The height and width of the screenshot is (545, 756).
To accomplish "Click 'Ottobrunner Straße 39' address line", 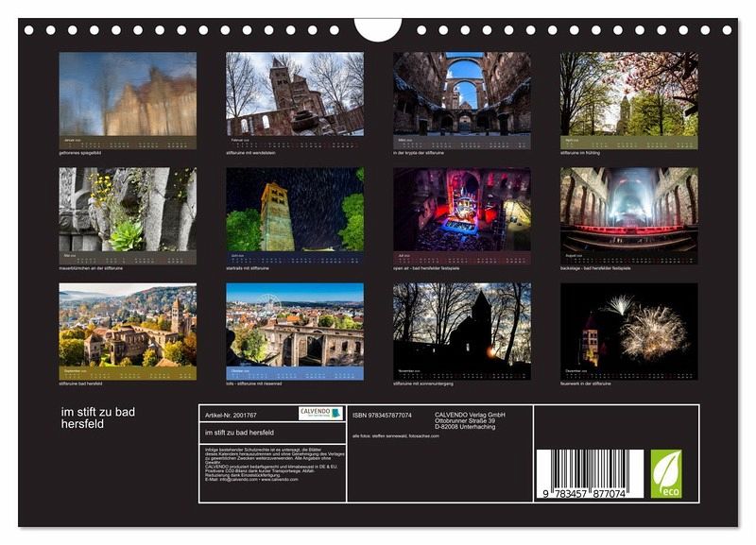I will (465, 420).
